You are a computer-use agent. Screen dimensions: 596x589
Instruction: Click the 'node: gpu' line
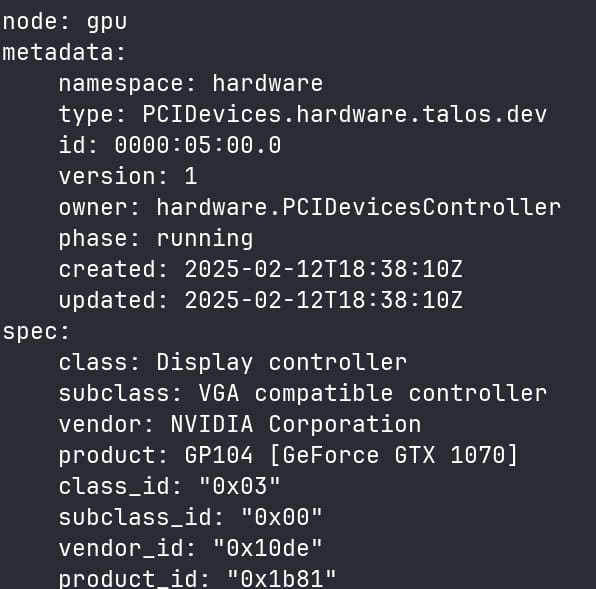(65, 23)
